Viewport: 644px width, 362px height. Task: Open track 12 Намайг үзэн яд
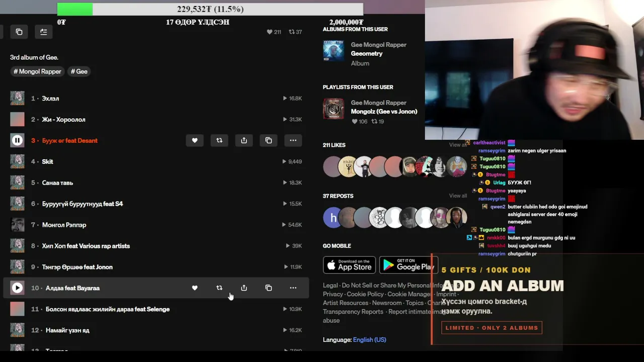tap(67, 330)
